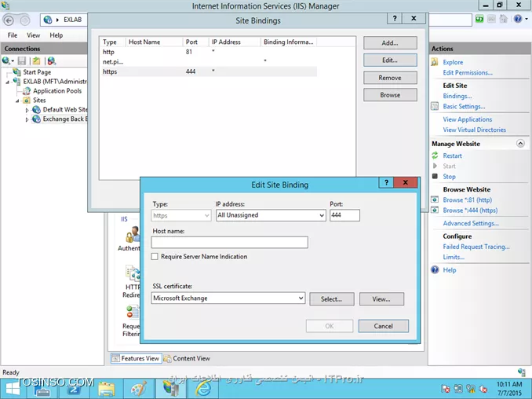This screenshot has height=399, width=532.
Task: Click the forward navigation arrow icon
Action: (x=25, y=20)
